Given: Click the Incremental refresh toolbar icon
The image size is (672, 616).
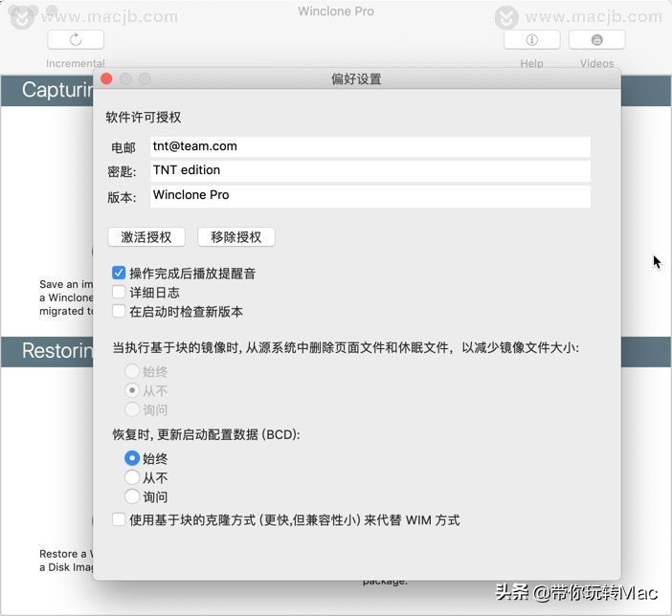Looking at the screenshot, I should (76, 40).
